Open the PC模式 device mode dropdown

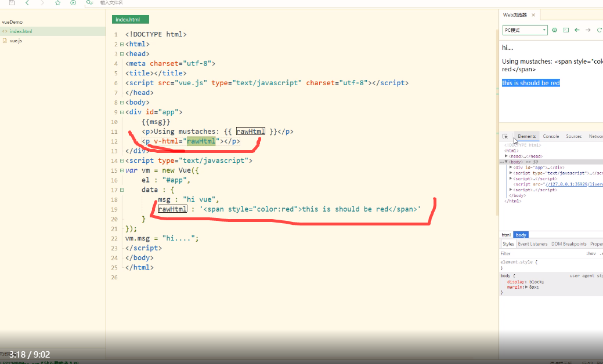[525, 30]
